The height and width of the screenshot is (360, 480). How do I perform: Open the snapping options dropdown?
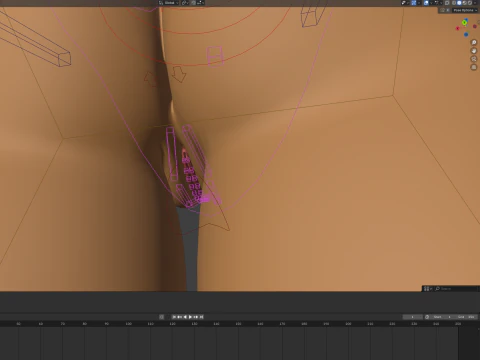pos(201,3)
